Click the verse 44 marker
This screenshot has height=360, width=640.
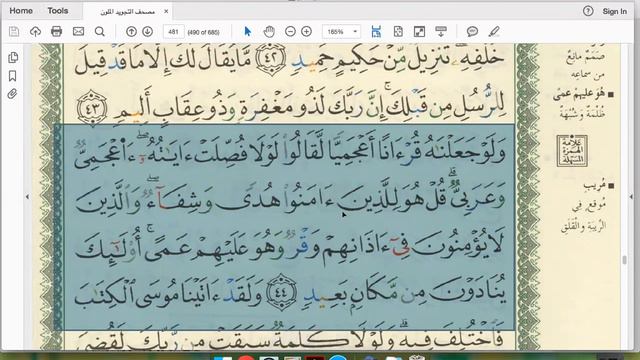click(x=282, y=292)
